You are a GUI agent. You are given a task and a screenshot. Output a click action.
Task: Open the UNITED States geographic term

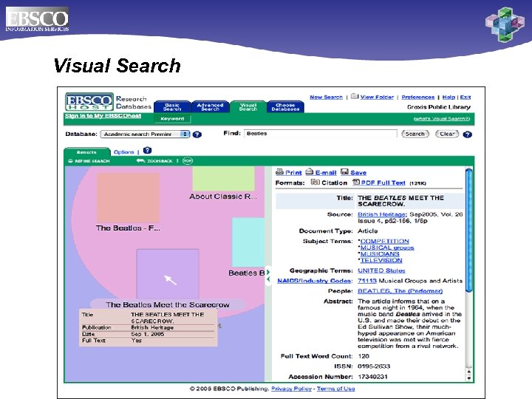[381, 270]
